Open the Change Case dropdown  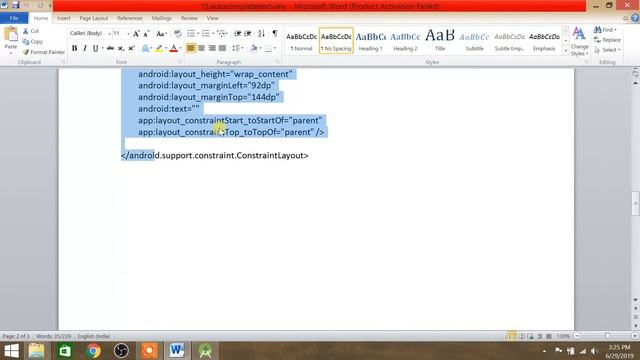pos(162,33)
